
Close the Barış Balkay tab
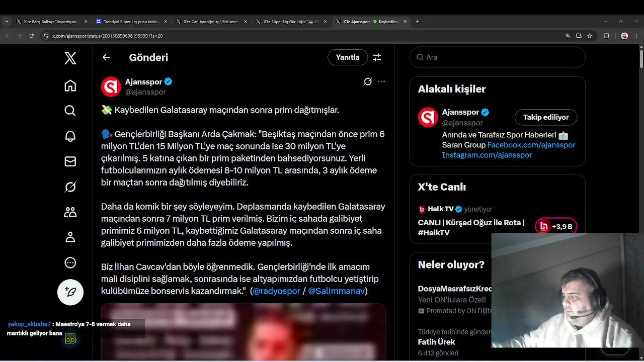(86, 22)
